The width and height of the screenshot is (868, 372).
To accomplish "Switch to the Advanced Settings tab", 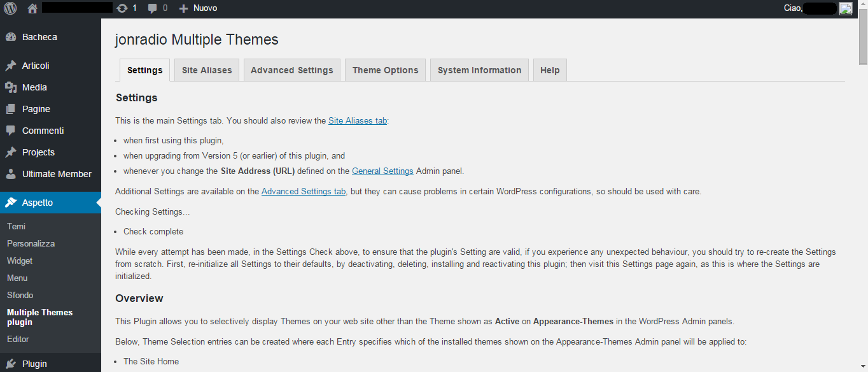I will (x=292, y=70).
